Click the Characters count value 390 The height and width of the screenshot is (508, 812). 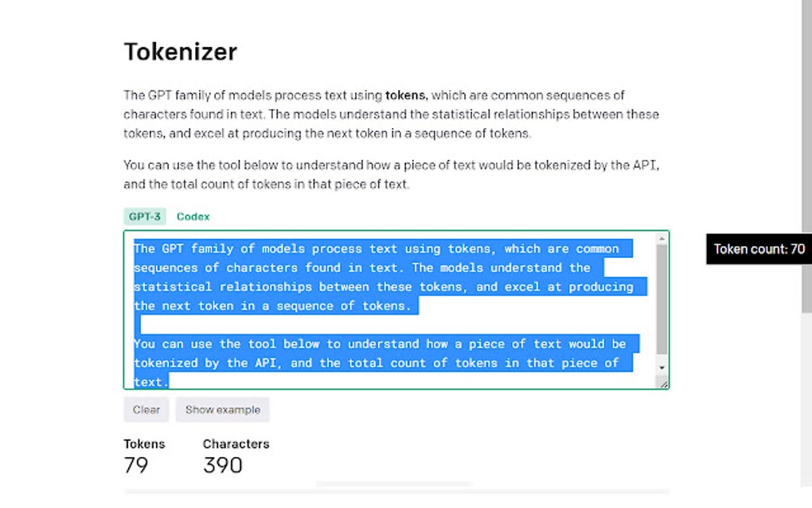pyautogui.click(x=223, y=464)
